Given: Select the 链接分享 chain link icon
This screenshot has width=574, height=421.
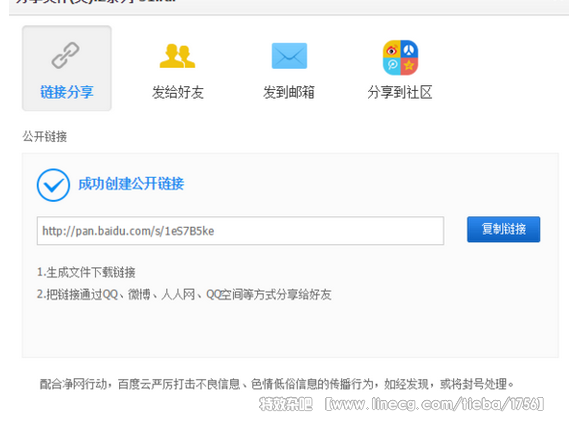Looking at the screenshot, I should [x=65, y=56].
